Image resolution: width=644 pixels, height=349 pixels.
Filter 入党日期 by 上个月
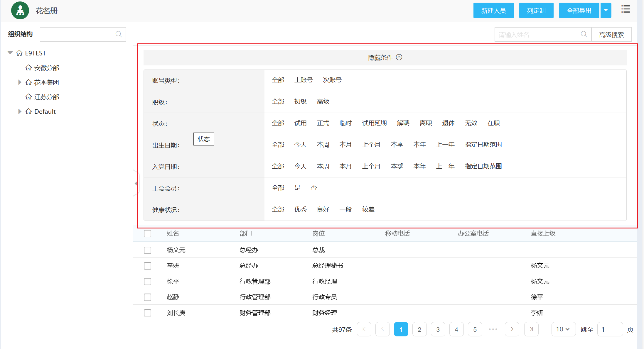point(371,166)
